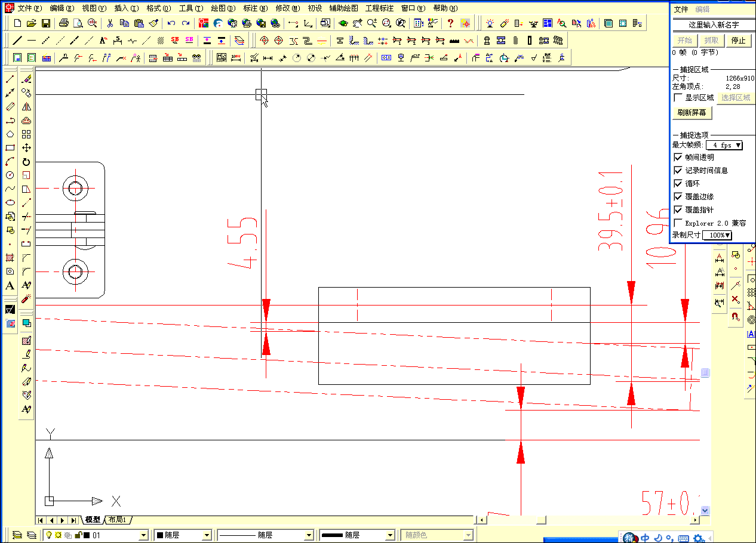The height and width of the screenshot is (543, 756).
Task: Open the 视图(V) menu
Action: click(x=94, y=8)
